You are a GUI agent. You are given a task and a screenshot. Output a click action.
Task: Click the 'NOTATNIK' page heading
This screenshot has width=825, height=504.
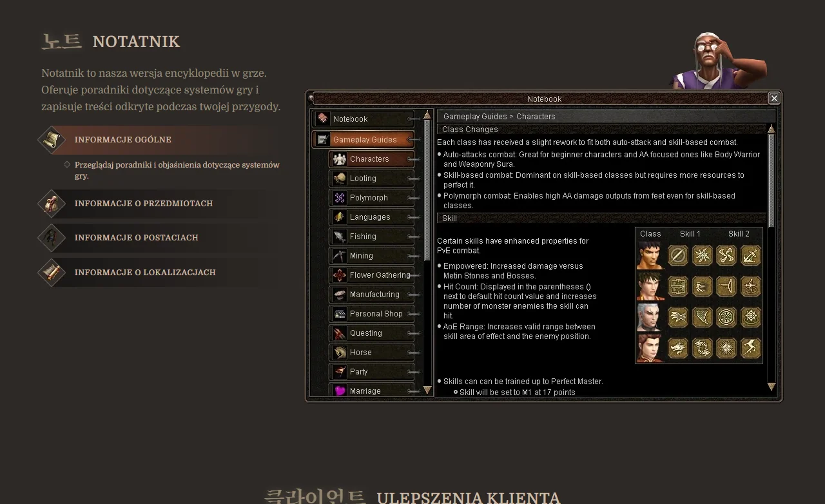tap(136, 42)
